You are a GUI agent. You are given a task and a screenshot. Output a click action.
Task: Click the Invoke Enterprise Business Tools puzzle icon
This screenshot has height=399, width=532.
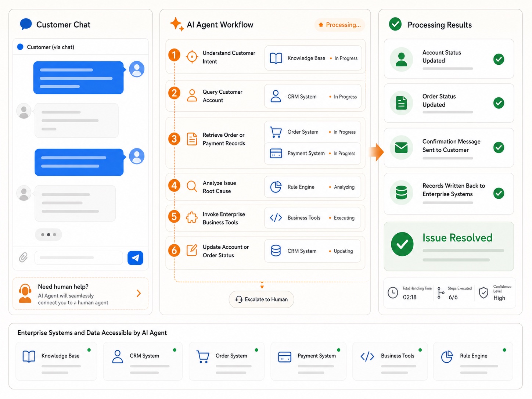point(192,218)
